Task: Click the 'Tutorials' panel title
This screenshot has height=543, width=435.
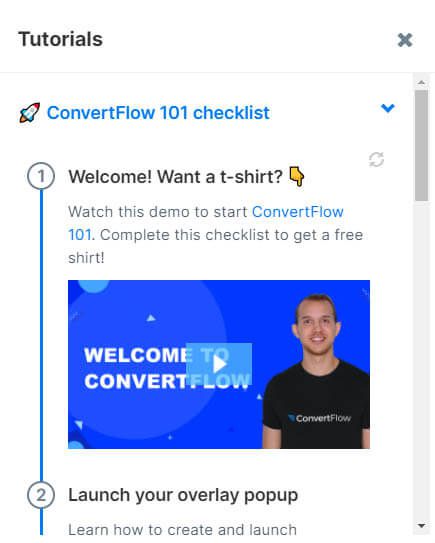Action: point(61,39)
